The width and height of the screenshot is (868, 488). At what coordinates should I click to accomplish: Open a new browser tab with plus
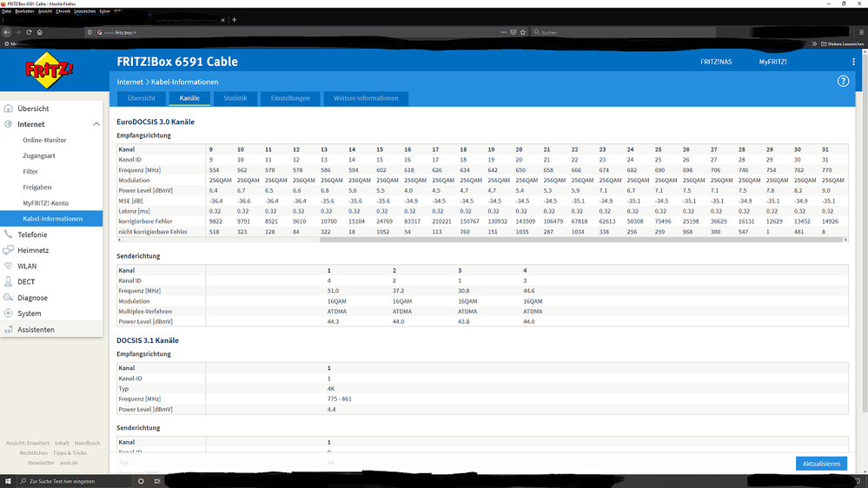click(x=235, y=20)
